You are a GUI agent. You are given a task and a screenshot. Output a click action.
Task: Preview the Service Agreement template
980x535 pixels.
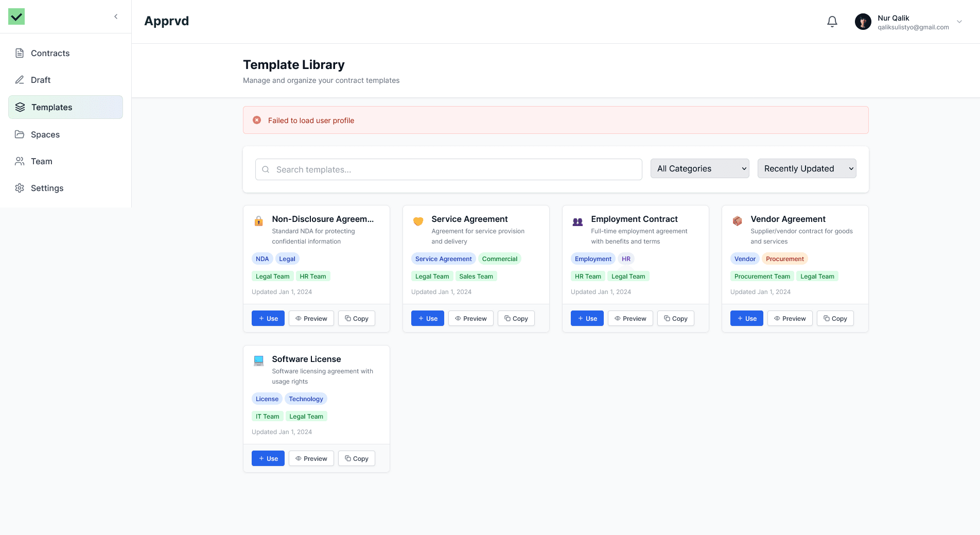470,318
